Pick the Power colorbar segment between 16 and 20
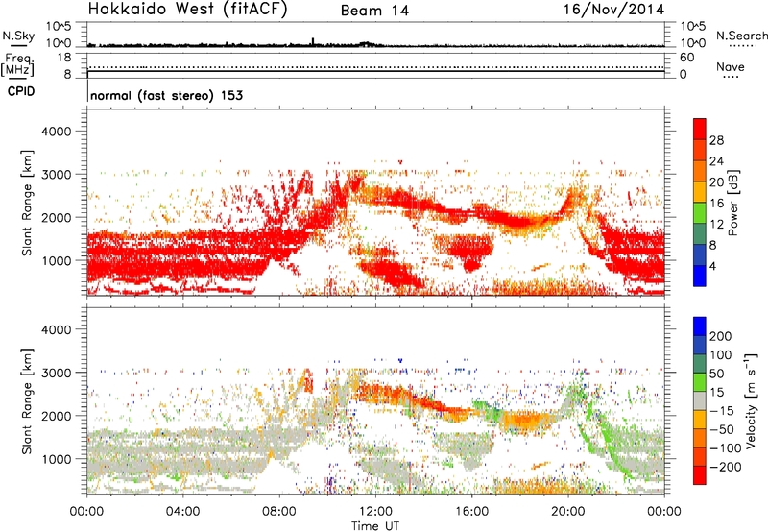This screenshot has height=532, width=768. tap(700, 192)
